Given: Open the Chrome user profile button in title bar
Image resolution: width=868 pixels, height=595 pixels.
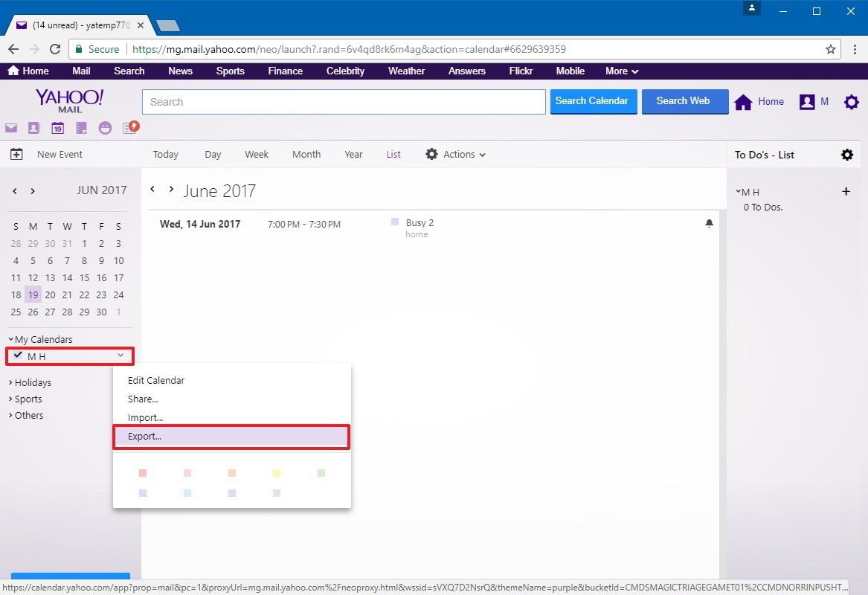Looking at the screenshot, I should 752,8.
